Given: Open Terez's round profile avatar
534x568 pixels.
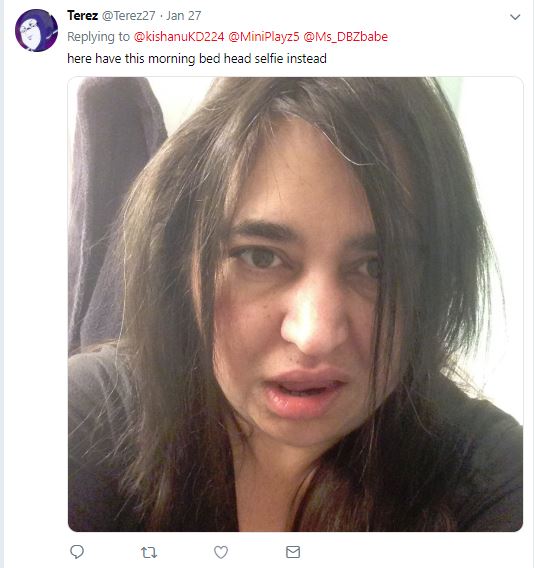Looking at the screenshot, I should click(x=36, y=30).
